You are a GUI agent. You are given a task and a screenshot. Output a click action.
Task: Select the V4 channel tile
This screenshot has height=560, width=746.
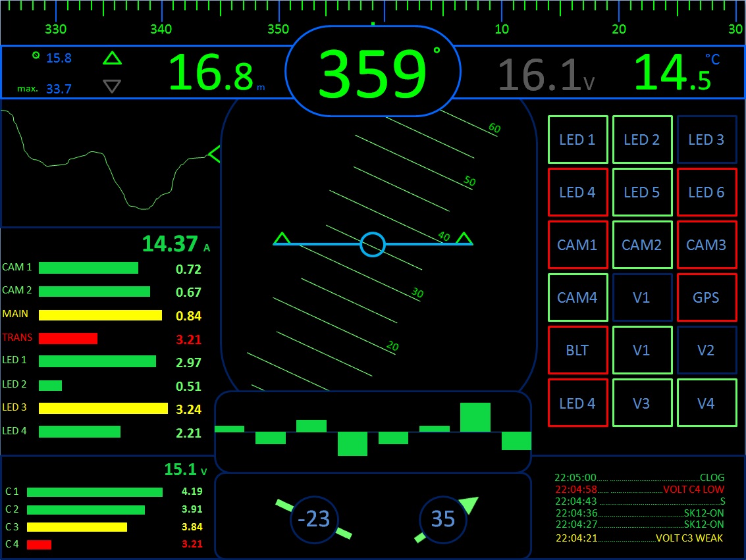click(x=706, y=403)
